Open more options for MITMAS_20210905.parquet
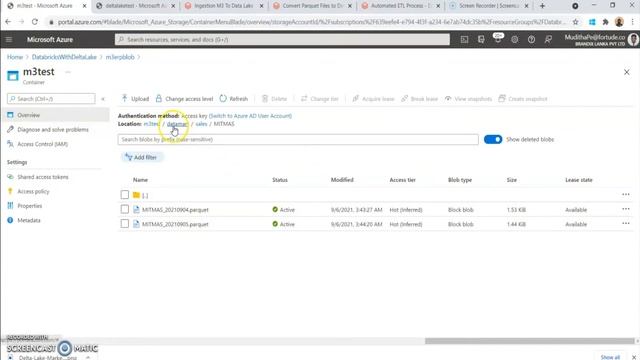 point(626,224)
